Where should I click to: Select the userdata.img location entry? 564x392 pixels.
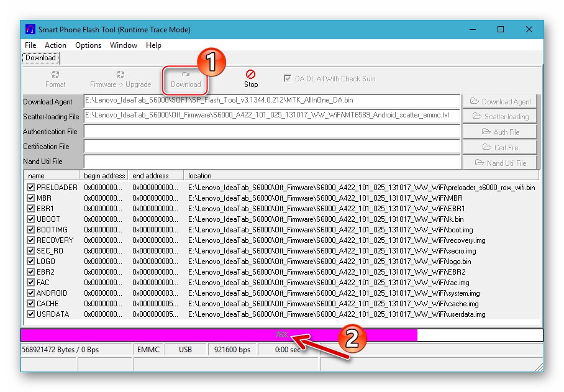click(337, 314)
